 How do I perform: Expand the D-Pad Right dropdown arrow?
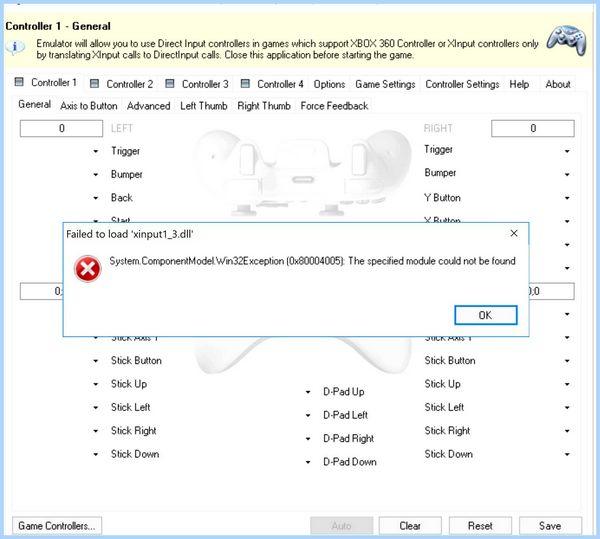coord(308,439)
